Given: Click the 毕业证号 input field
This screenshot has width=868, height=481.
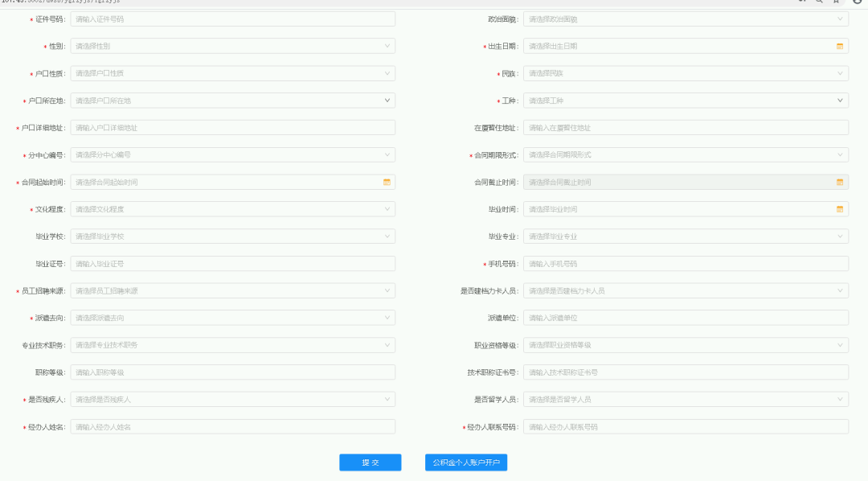Looking at the screenshot, I should coord(232,263).
